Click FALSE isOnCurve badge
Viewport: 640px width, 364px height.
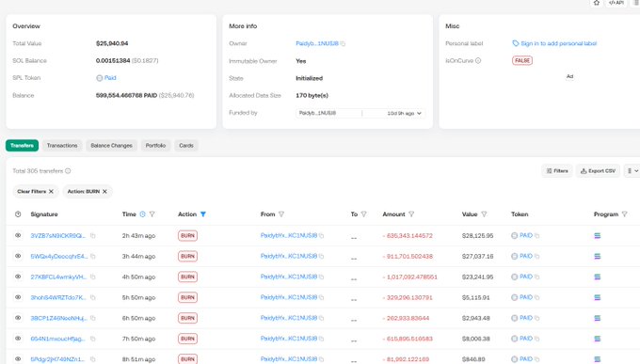pos(522,61)
